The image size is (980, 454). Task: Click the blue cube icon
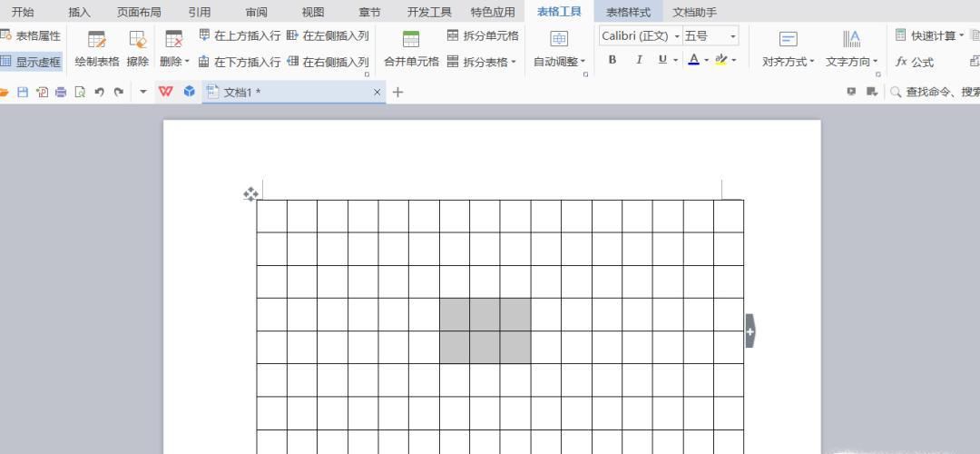[x=190, y=92]
